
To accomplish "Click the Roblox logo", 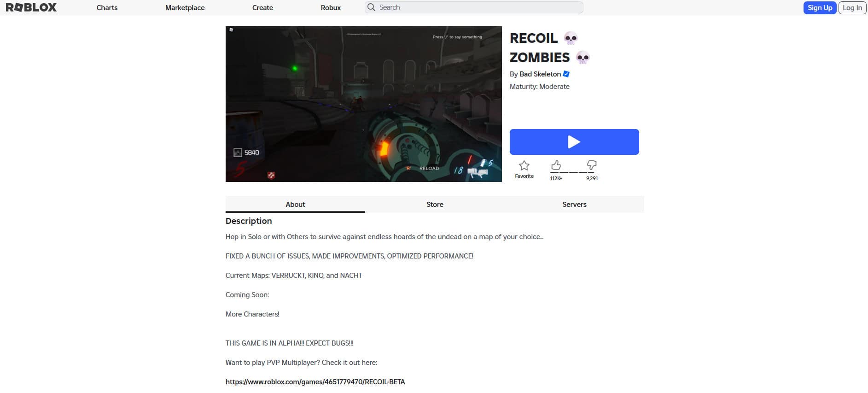I will 31,7.
